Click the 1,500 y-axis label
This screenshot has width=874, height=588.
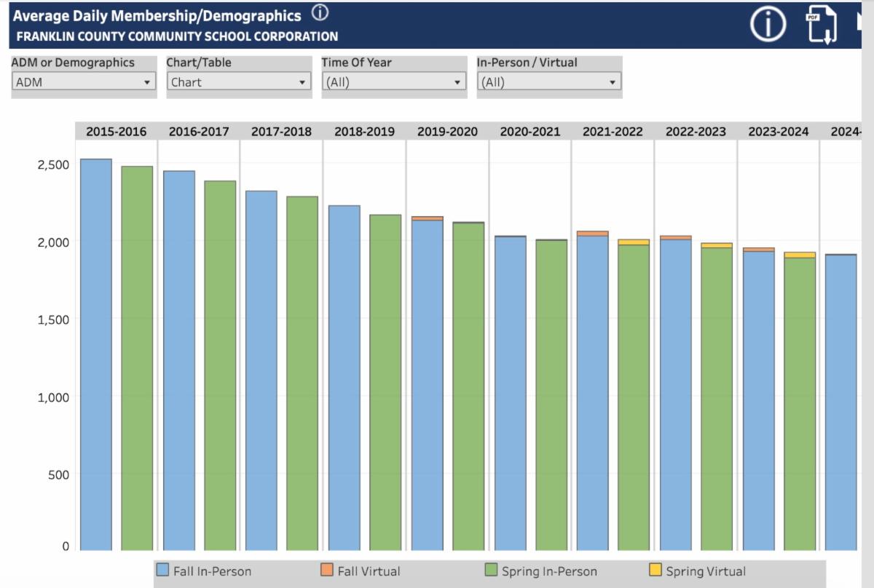(53, 319)
